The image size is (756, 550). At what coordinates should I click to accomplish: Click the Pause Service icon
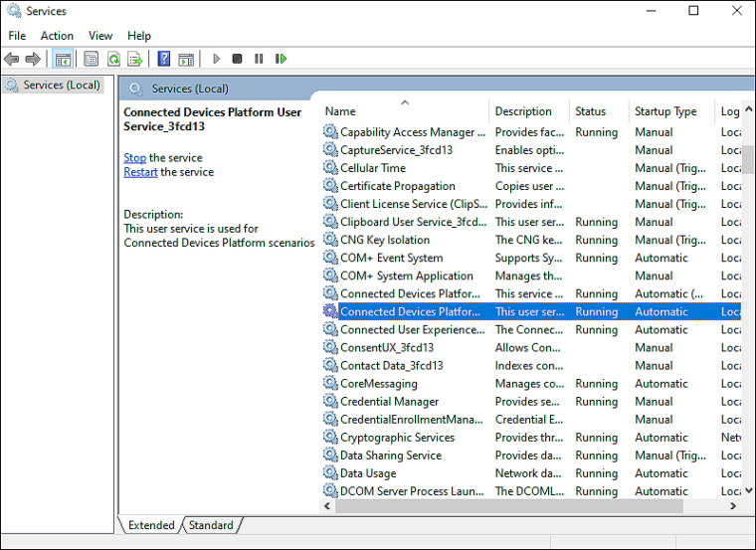[x=259, y=59]
